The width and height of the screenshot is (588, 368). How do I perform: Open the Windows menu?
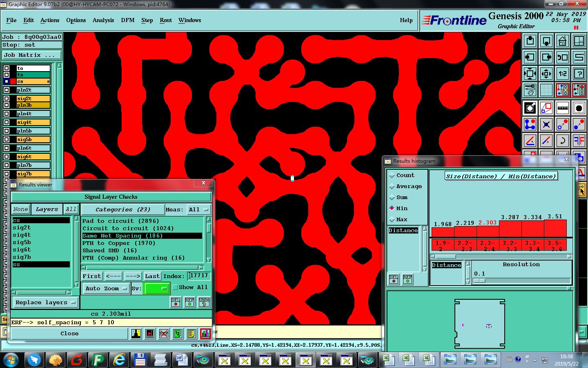click(x=190, y=20)
